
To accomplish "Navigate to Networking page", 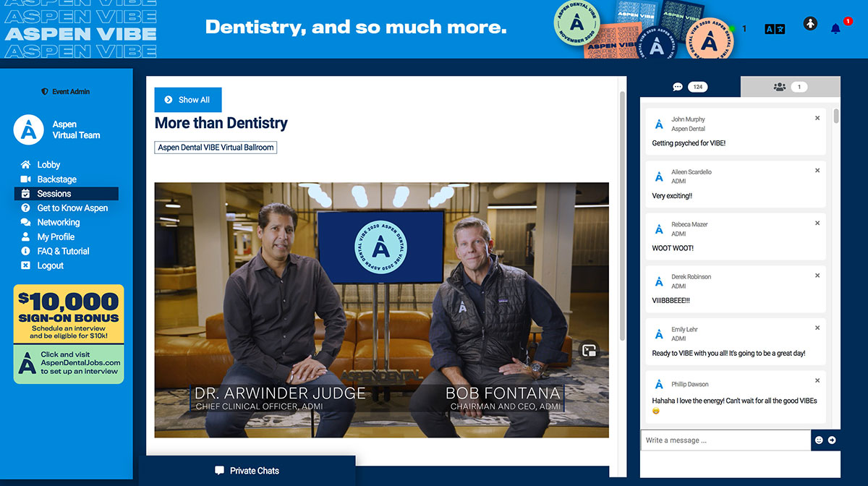I will click(59, 223).
